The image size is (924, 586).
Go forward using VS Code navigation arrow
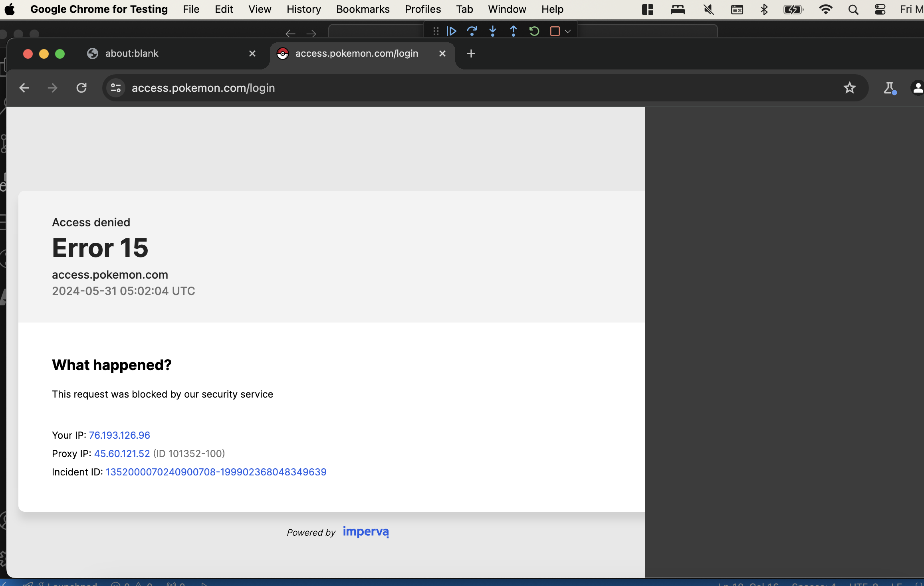tap(311, 34)
